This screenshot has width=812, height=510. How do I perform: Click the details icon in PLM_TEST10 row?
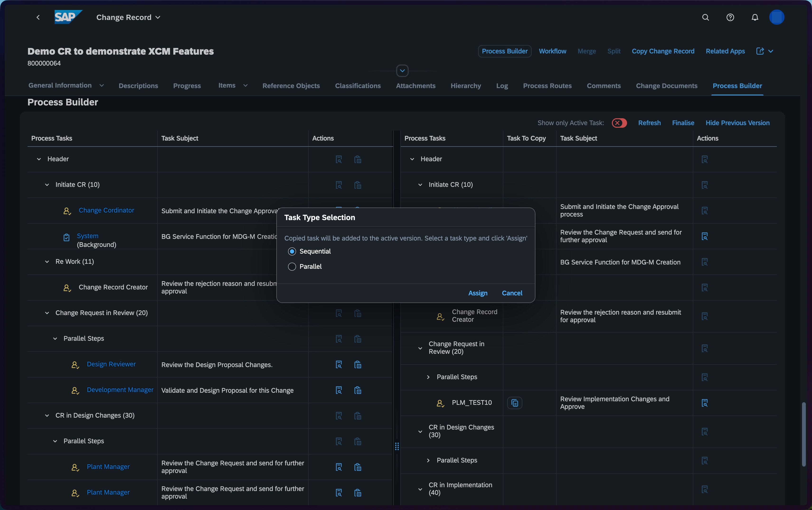pos(704,403)
